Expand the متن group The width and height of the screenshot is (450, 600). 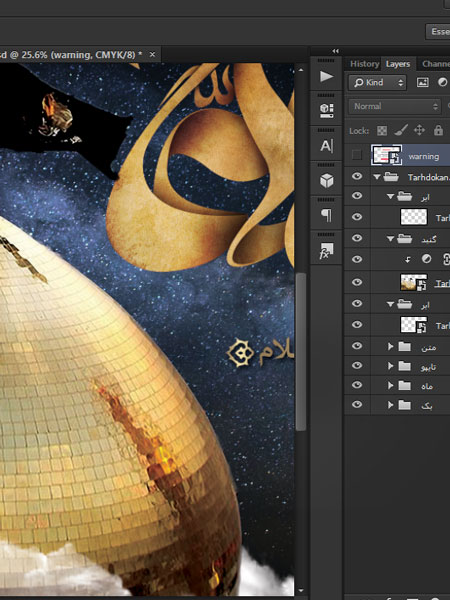tap(390, 346)
